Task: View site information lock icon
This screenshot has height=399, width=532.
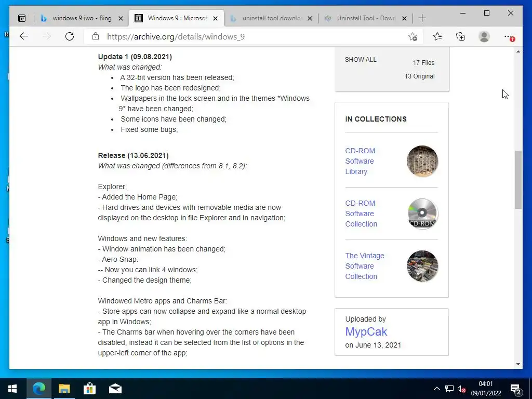Action: coord(96,36)
